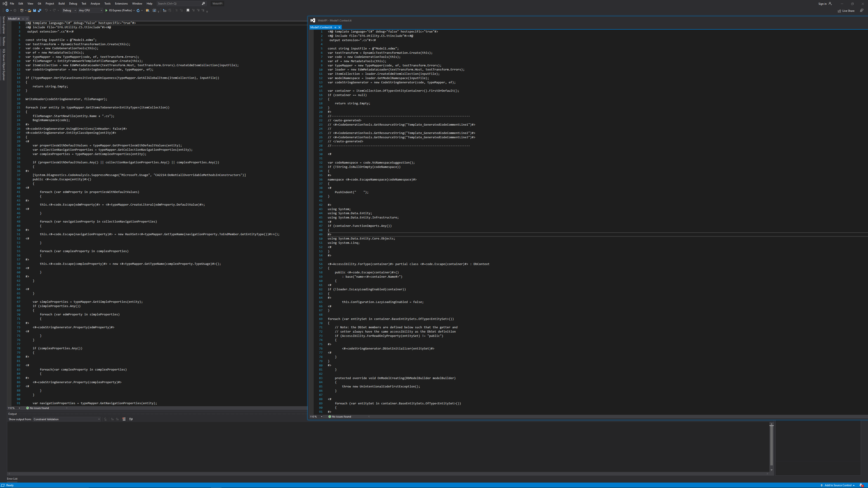This screenshot has height=488, width=868.
Task: Clear all output with the red-x list icon
Action: (124, 419)
